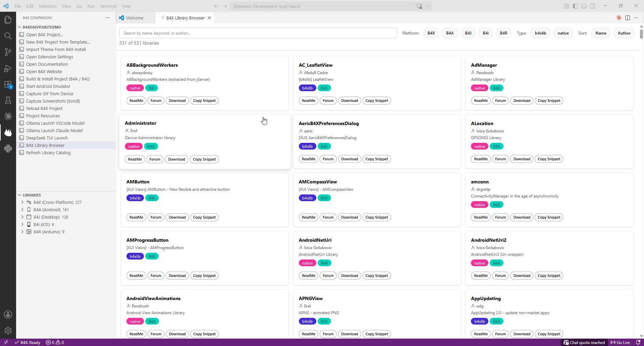Open the Terminal menu
Image resolution: width=644 pixels, height=346 pixels.
(x=108, y=6)
